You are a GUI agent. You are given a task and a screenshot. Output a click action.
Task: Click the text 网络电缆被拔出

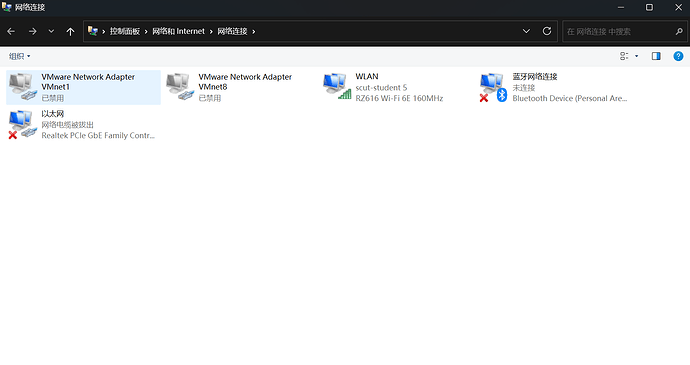67,125
